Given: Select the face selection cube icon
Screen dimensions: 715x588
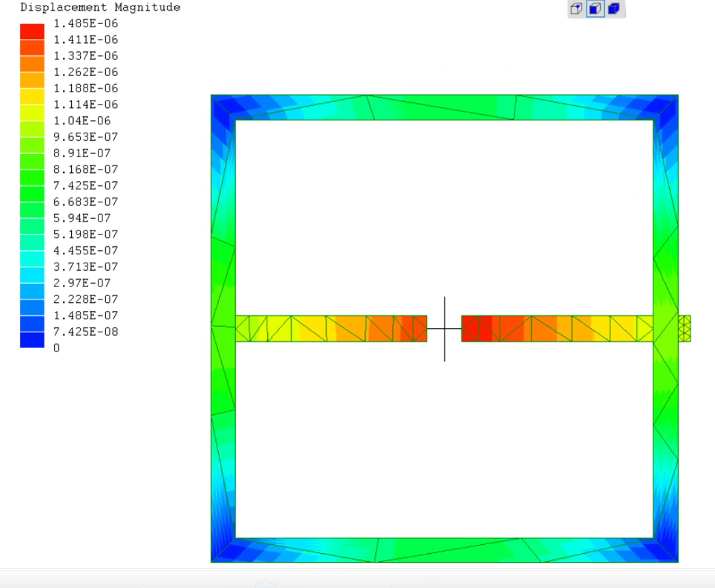Looking at the screenshot, I should pos(595,9).
